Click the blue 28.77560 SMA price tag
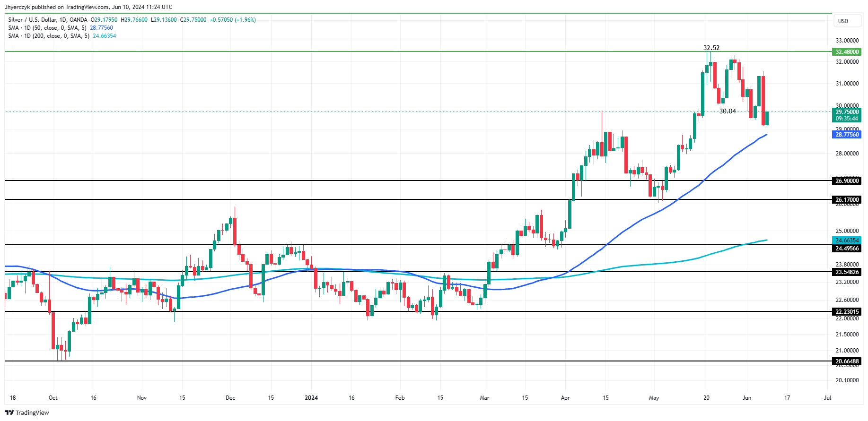This screenshot has height=421, width=868. tap(847, 135)
